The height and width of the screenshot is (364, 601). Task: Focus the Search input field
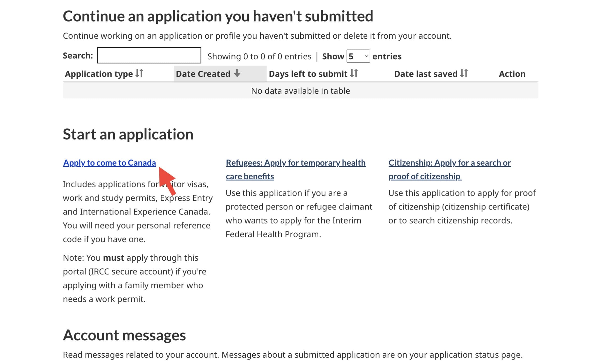point(149,56)
